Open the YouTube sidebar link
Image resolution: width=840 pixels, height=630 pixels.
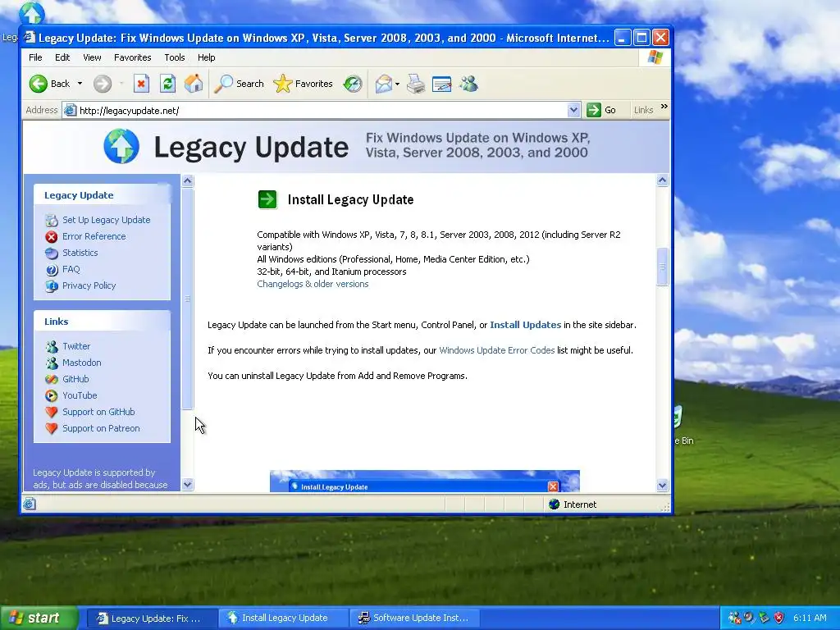tap(80, 395)
